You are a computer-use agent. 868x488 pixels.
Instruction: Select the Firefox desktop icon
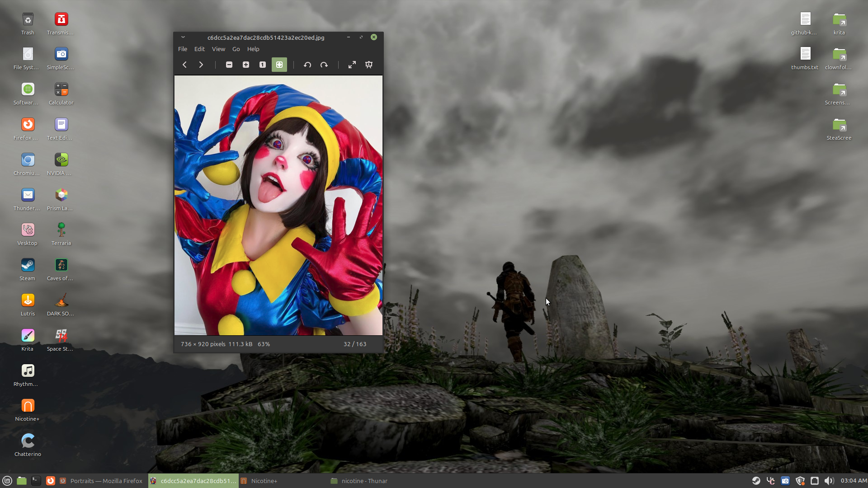[27, 129]
